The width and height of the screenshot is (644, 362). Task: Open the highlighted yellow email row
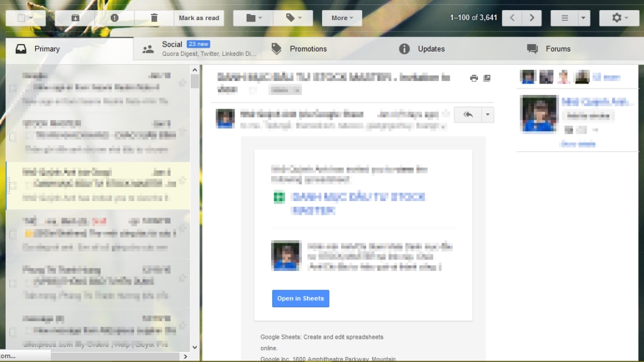(98, 185)
